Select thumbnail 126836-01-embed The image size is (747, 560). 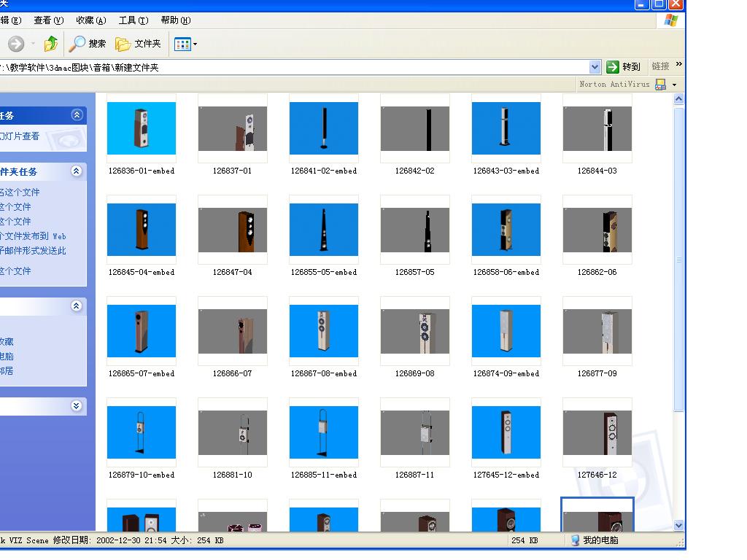[x=142, y=128]
